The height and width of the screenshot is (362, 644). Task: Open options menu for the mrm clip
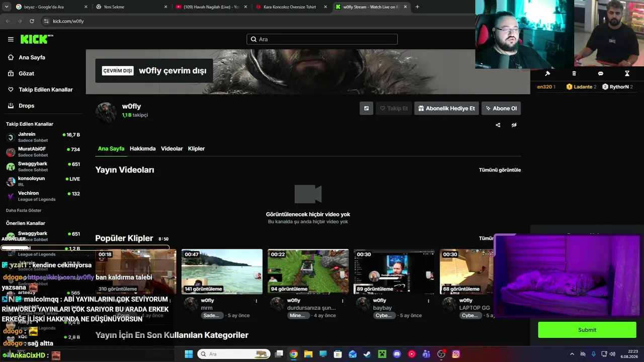(x=257, y=301)
